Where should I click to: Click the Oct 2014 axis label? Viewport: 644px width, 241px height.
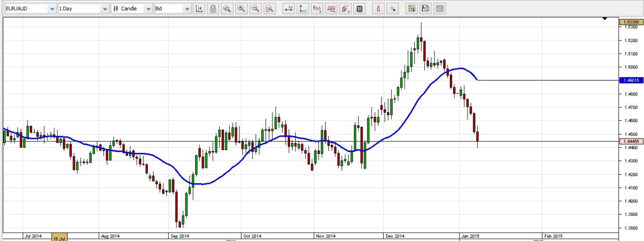[252, 236]
